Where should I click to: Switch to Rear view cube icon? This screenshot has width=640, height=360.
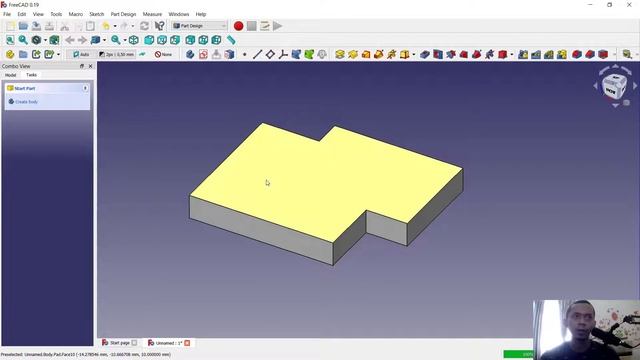pos(190,40)
